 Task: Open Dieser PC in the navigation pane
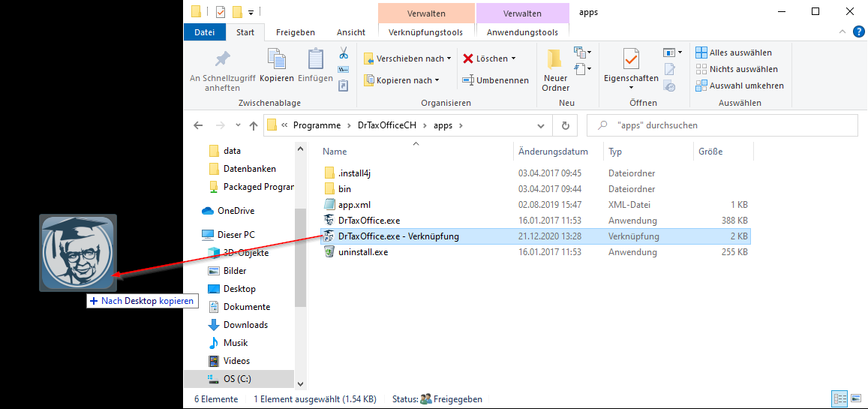point(228,235)
